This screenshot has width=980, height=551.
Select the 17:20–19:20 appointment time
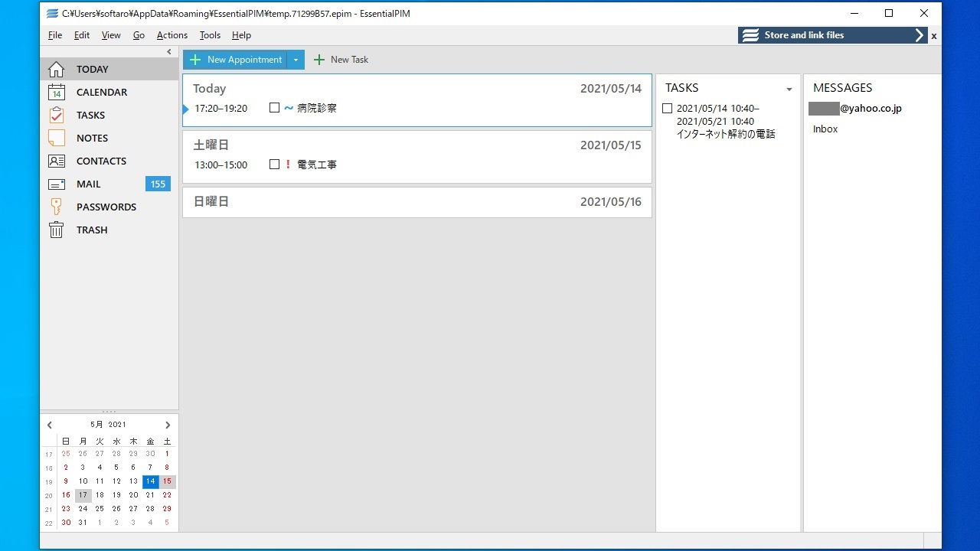click(221, 109)
